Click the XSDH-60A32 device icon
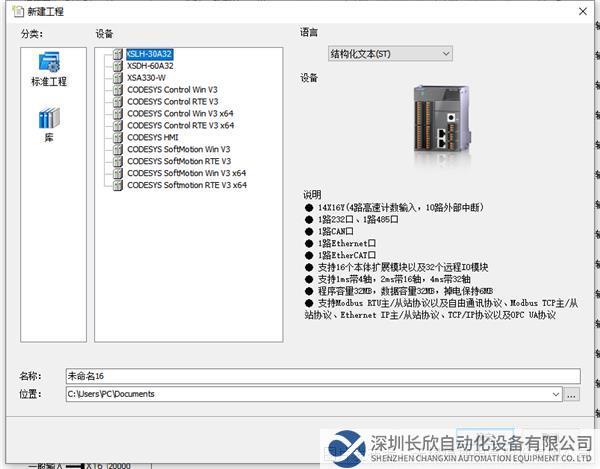The height and width of the screenshot is (469, 600). coord(118,66)
